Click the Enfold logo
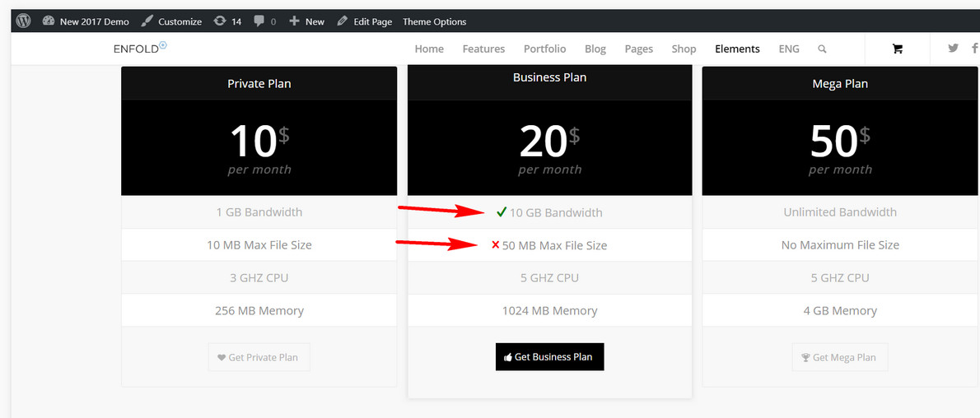 pyautogui.click(x=140, y=48)
